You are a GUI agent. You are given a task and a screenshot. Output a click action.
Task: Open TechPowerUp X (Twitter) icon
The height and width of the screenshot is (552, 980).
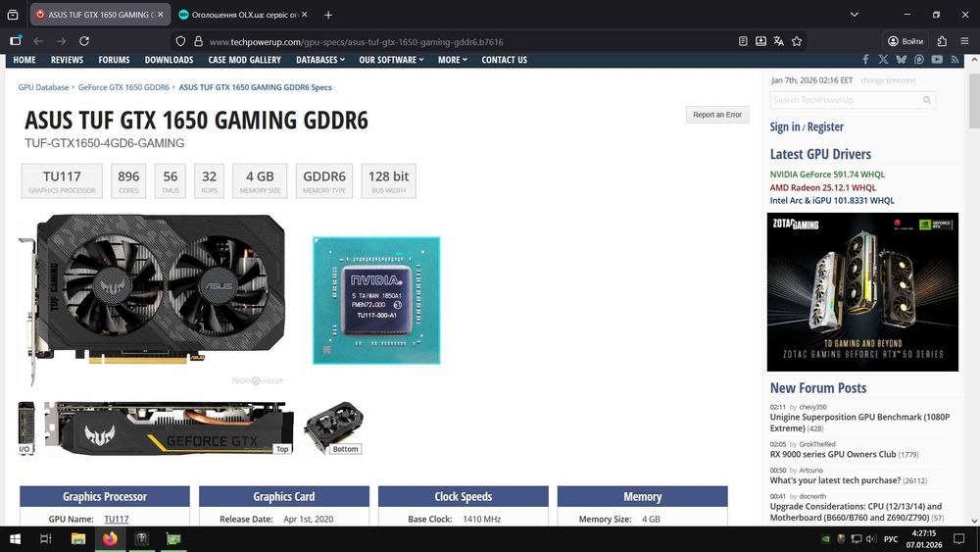[883, 60]
